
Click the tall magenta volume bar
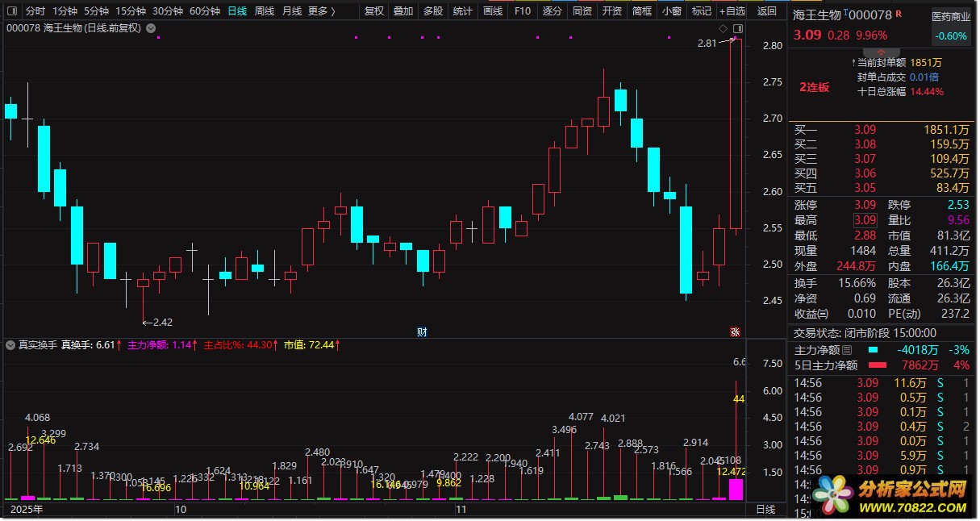pyautogui.click(x=736, y=490)
